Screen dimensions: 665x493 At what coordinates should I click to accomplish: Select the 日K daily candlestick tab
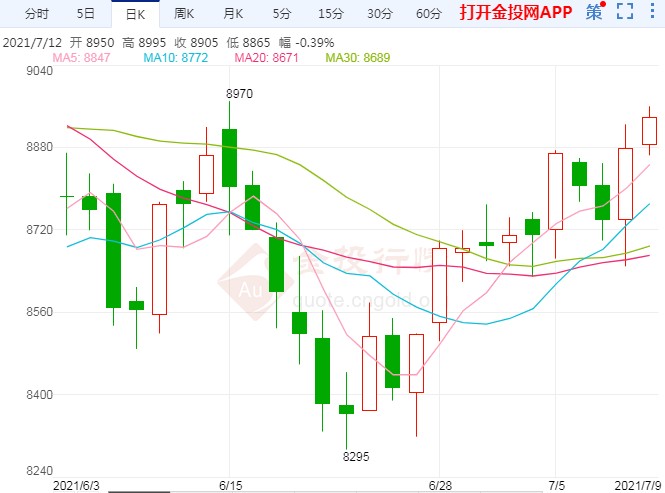coord(134,14)
